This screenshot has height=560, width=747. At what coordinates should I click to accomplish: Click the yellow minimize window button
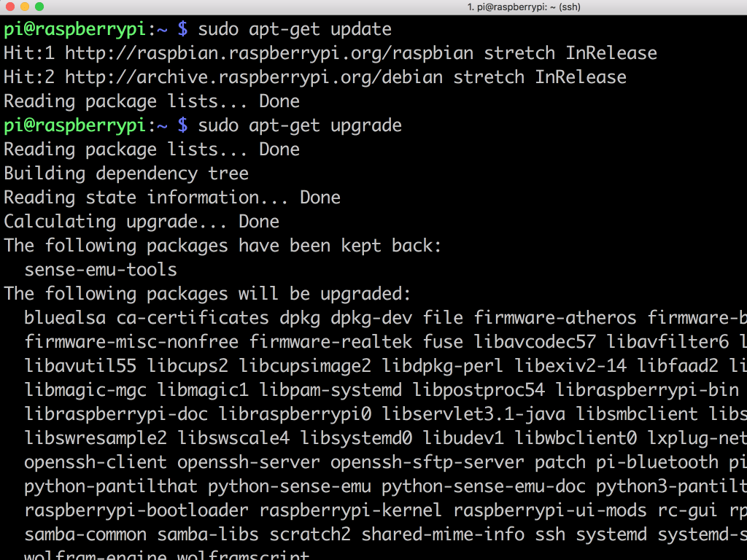tap(25, 7)
